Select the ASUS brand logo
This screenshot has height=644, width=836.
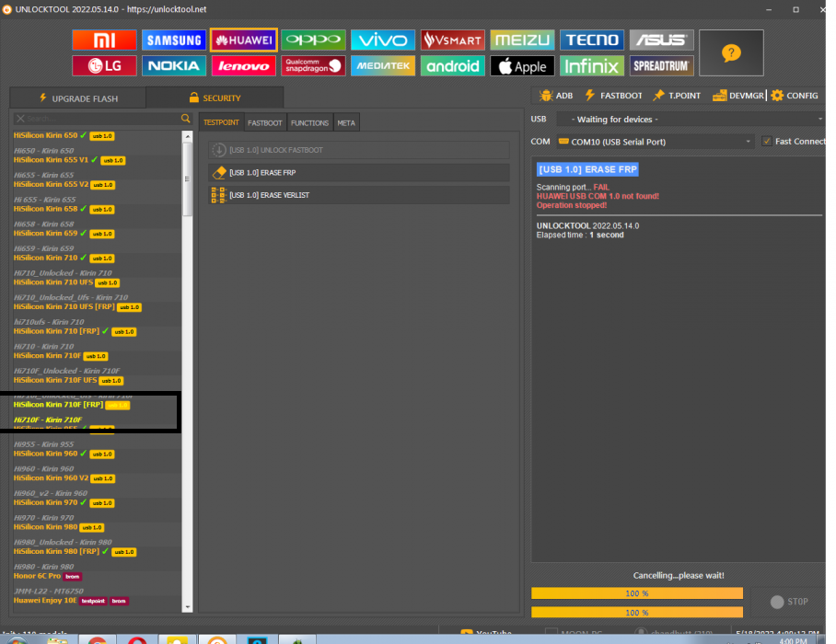pyautogui.click(x=662, y=40)
